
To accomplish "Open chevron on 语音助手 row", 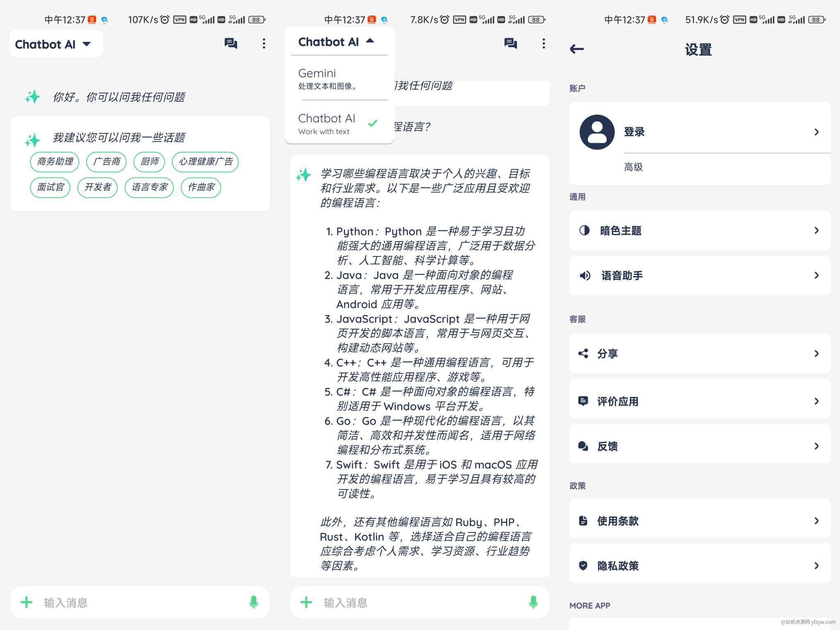I will point(816,275).
